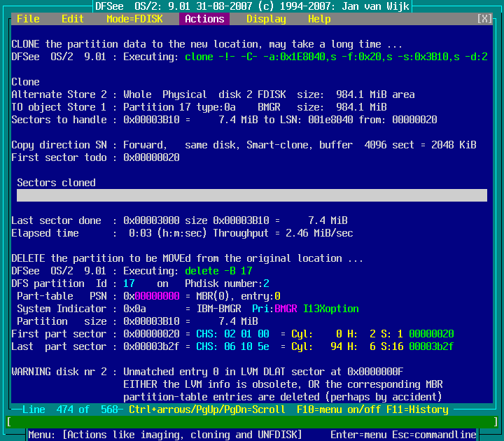Click the DFSee OS/2 title bar text

pos(252,6)
